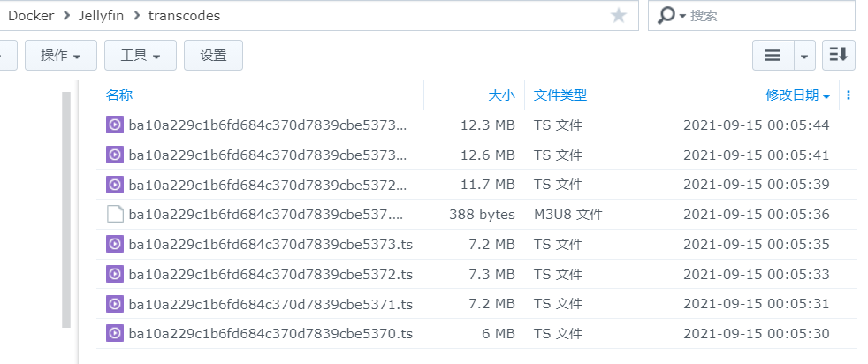This screenshot has width=868, height=364.
Task: Click the 11.7 MB size cell
Action: (x=488, y=185)
